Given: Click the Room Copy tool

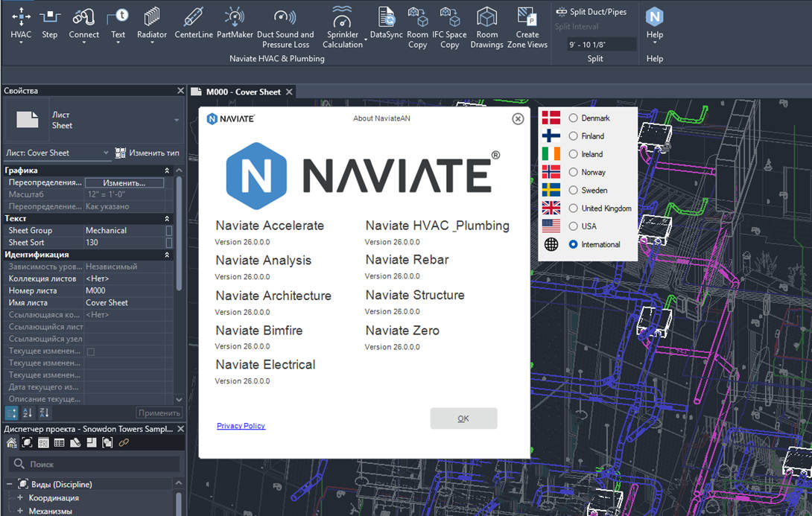Looking at the screenshot, I should [x=417, y=28].
